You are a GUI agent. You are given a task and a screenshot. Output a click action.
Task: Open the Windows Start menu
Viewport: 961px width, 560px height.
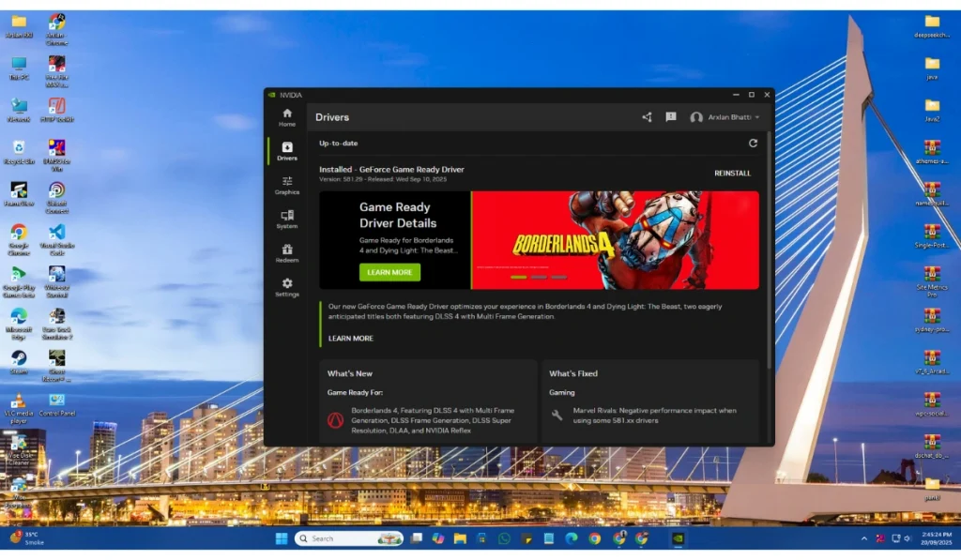pyautogui.click(x=281, y=538)
